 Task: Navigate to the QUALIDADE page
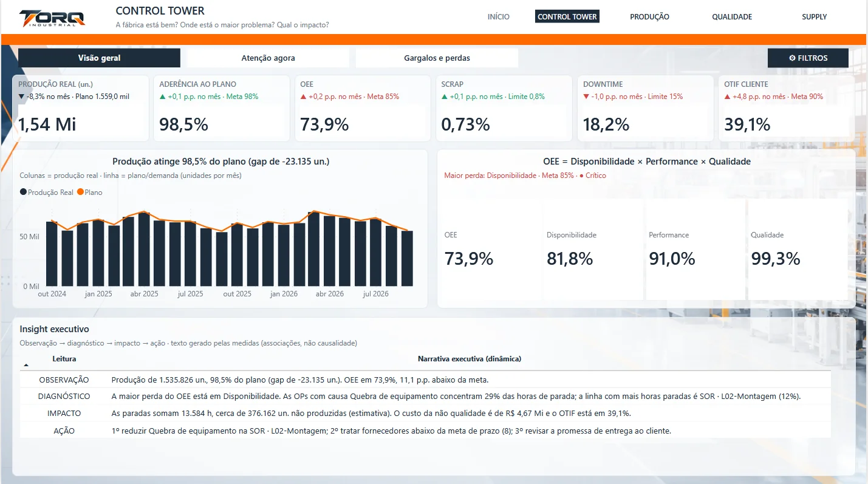pyautogui.click(x=732, y=17)
